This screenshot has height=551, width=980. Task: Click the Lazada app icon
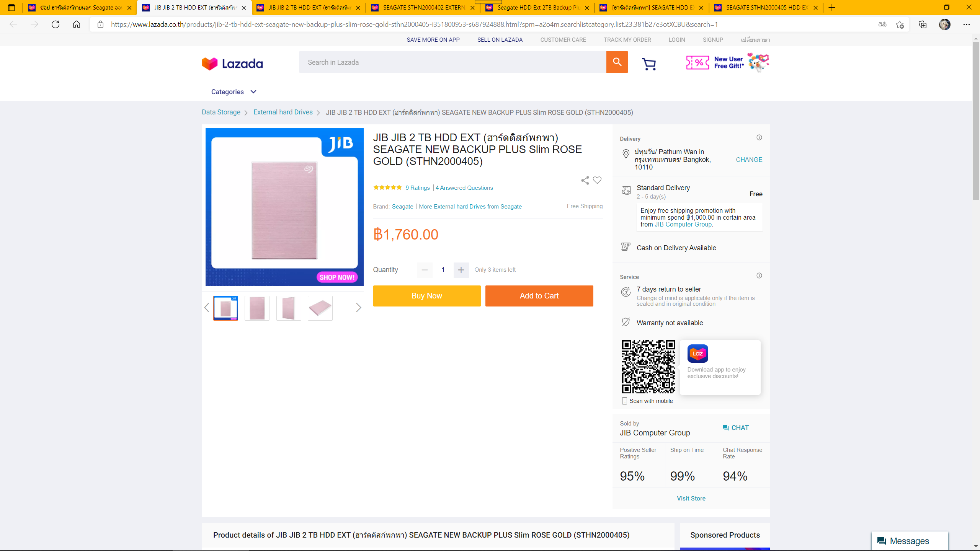697,353
